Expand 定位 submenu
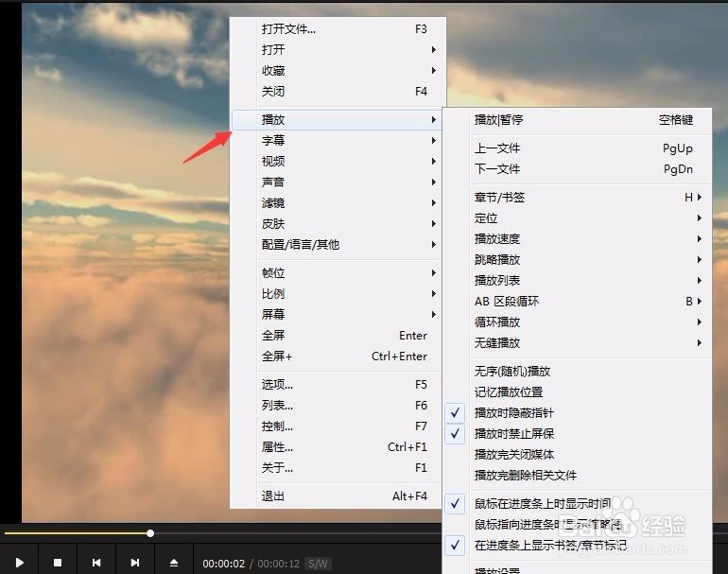The width and height of the screenshot is (728, 574). click(x=577, y=218)
